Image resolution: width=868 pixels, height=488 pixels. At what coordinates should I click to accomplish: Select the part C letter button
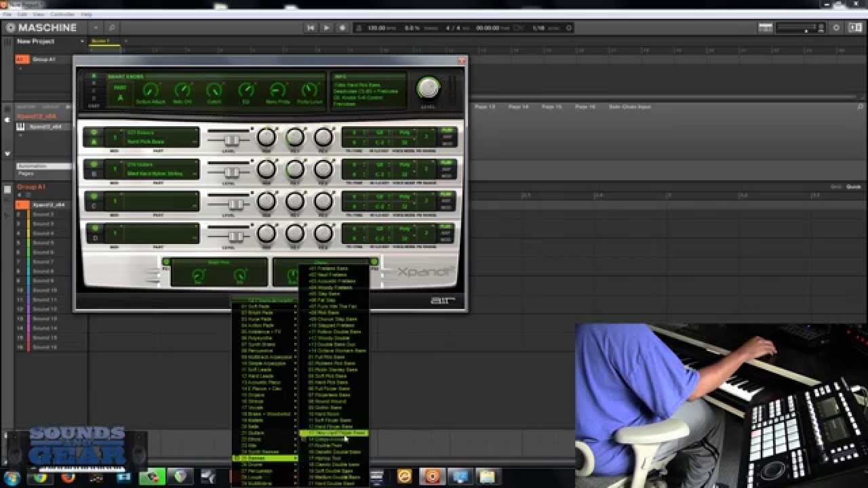click(94, 206)
